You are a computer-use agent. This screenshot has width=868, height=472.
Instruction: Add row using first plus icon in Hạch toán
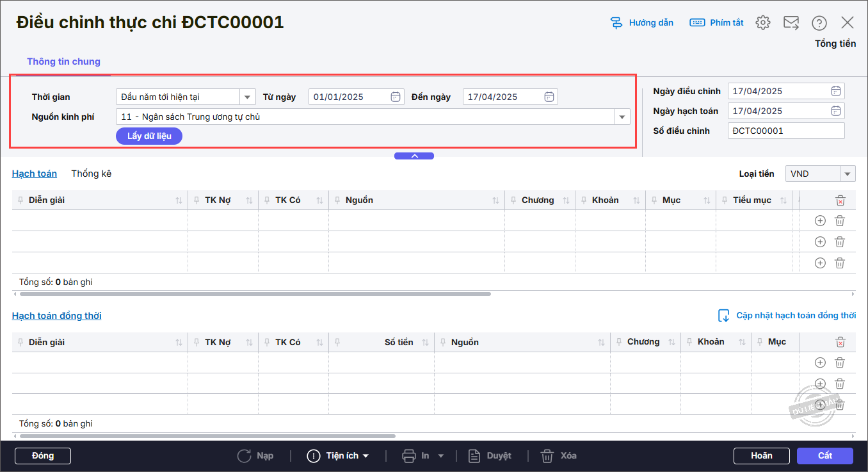(x=820, y=221)
